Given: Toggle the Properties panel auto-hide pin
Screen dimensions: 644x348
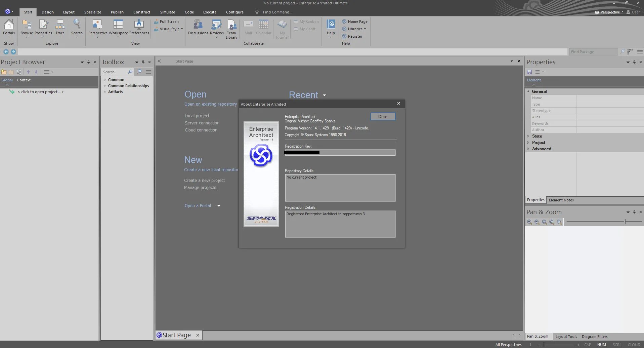Looking at the screenshot, I should point(634,62).
